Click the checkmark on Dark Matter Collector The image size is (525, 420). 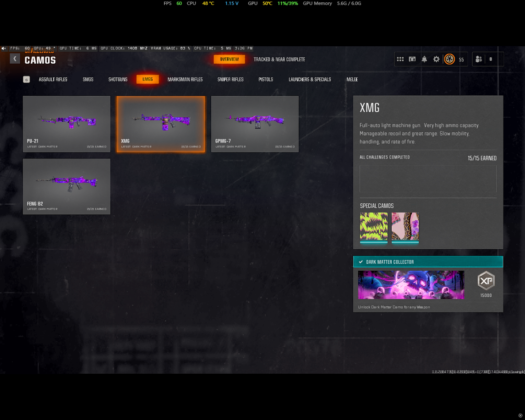361,262
